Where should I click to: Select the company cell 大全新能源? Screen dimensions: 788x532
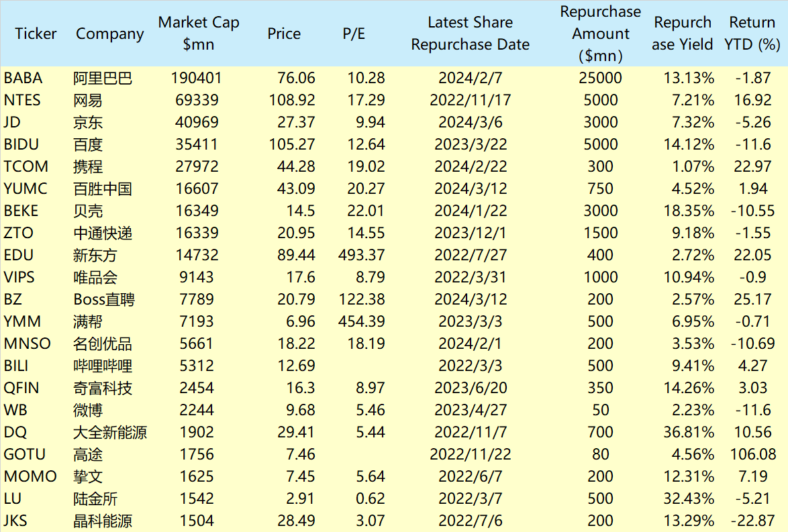click(110, 433)
